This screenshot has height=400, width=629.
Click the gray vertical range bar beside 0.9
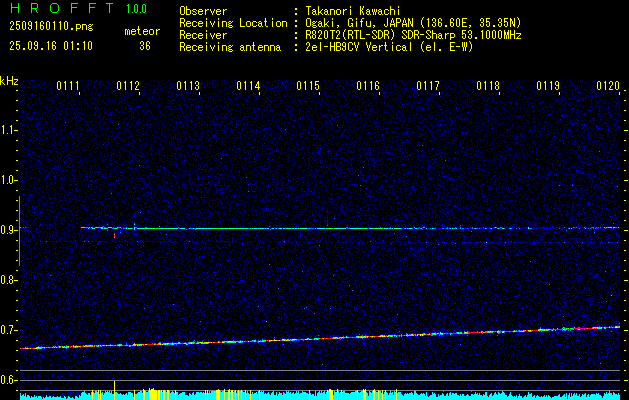point(19,231)
